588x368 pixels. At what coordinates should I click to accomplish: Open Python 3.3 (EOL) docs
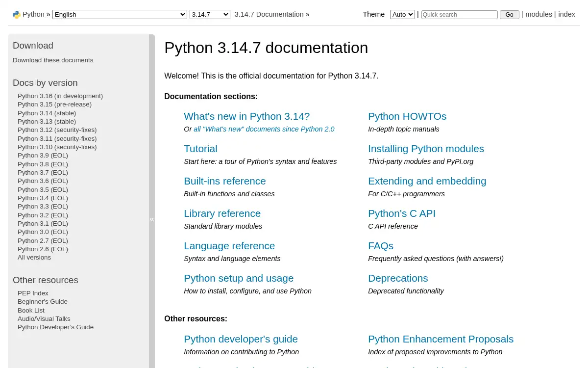43,207
